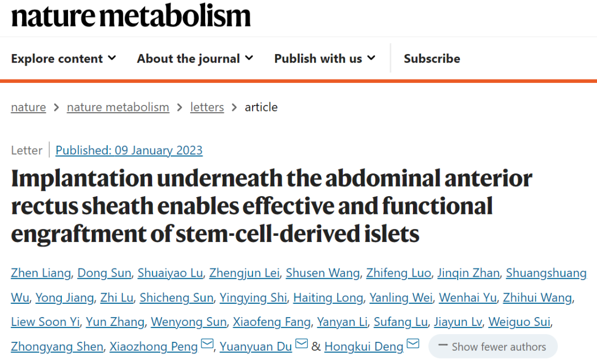Image resolution: width=597 pixels, height=364 pixels.
Task: Open author Zhen Liang's link
Action: click(x=41, y=273)
